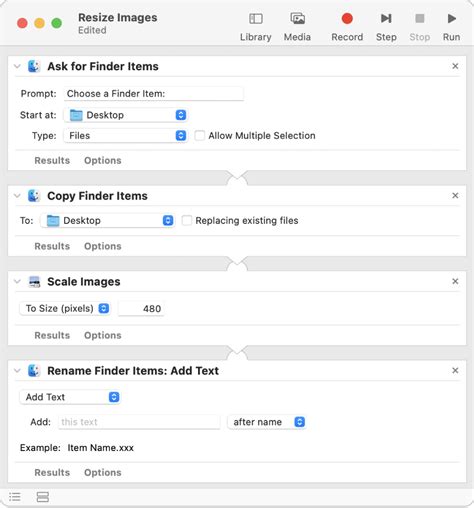Remove the Copy Finder Items action

[455, 195]
